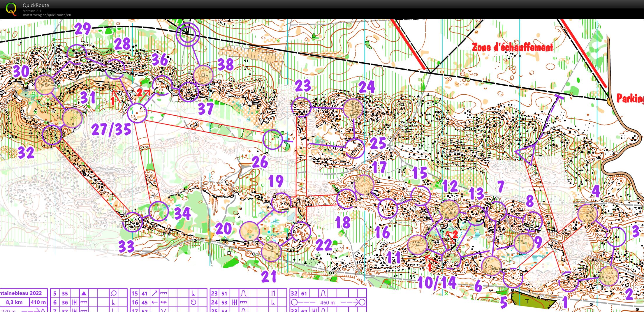This screenshot has height=312, width=644.
Task: Click control number 19 label on map
Action: (276, 181)
